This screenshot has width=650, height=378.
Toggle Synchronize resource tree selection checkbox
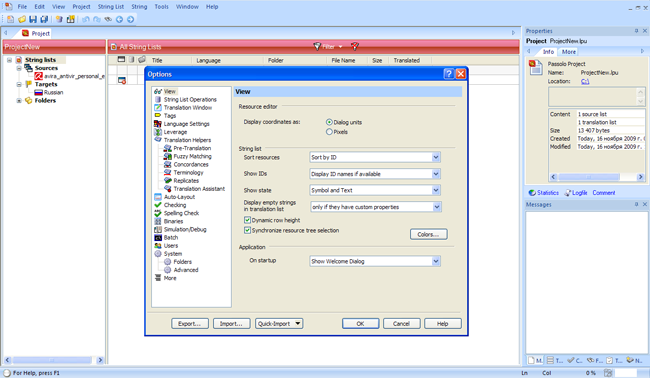click(x=247, y=230)
